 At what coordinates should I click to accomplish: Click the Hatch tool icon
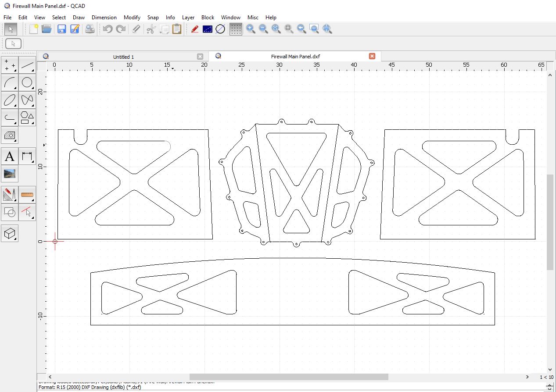pyautogui.click(x=10, y=135)
